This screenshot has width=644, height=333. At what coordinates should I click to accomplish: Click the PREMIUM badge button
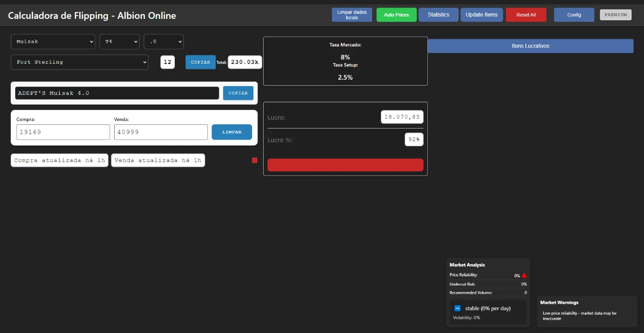coord(615,15)
